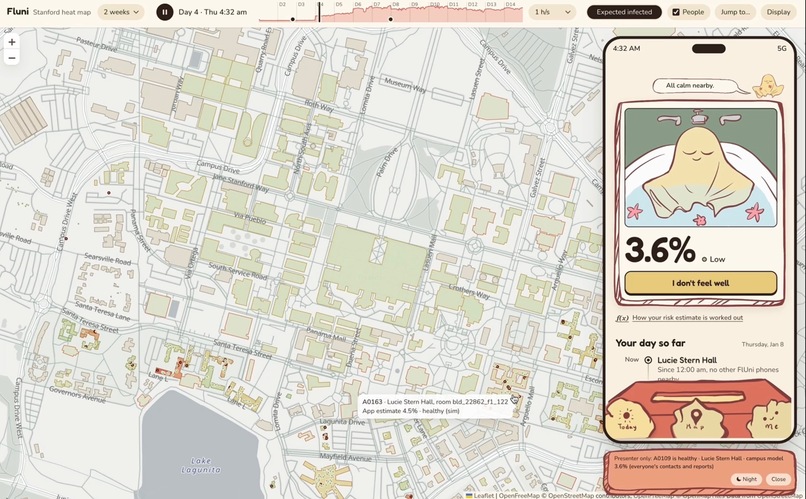
Task: Click the Via Pueblo street label
Action: [249, 218]
